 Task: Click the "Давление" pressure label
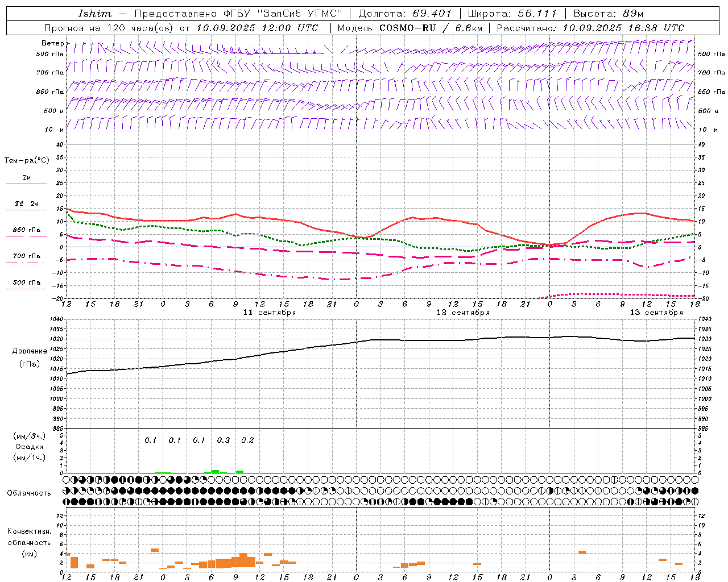tap(30, 351)
